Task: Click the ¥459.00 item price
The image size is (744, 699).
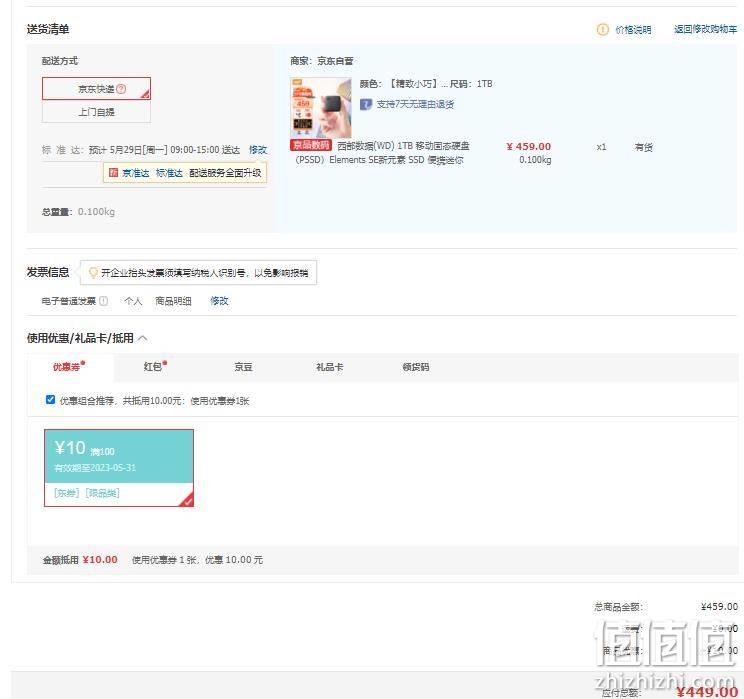Action: click(529, 147)
